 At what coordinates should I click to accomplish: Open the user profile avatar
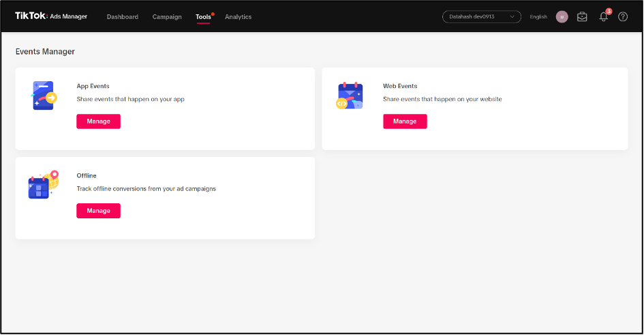point(562,17)
